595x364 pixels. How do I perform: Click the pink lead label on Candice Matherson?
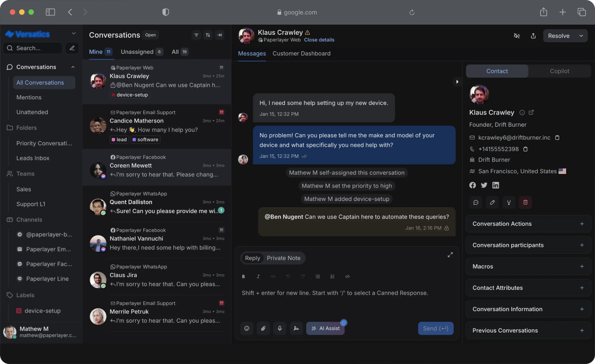[119, 140]
